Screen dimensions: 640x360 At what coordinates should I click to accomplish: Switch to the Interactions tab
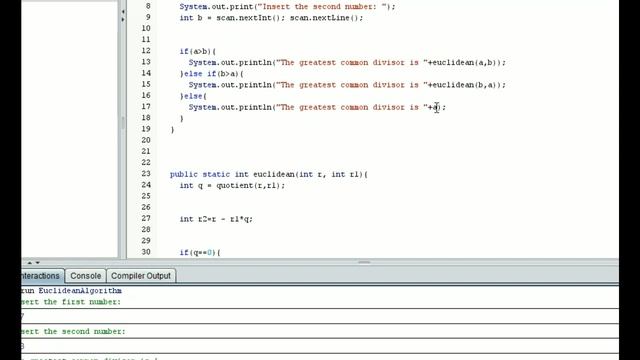(x=42, y=276)
